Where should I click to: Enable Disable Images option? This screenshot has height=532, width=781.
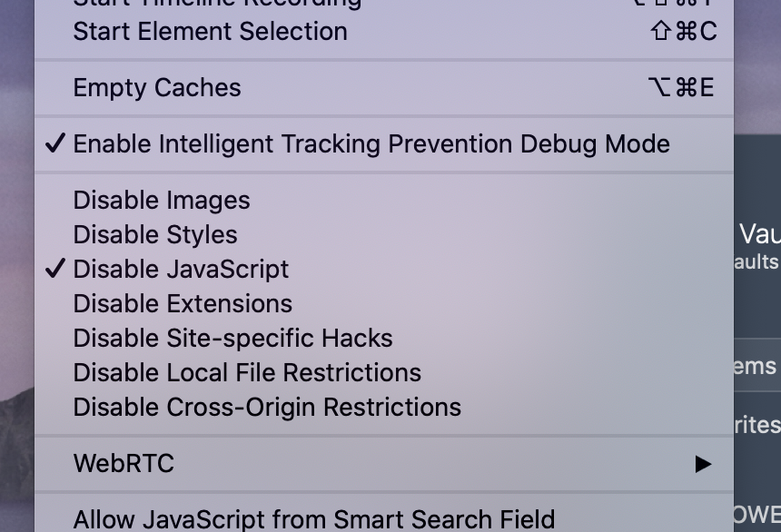pyautogui.click(x=384, y=201)
